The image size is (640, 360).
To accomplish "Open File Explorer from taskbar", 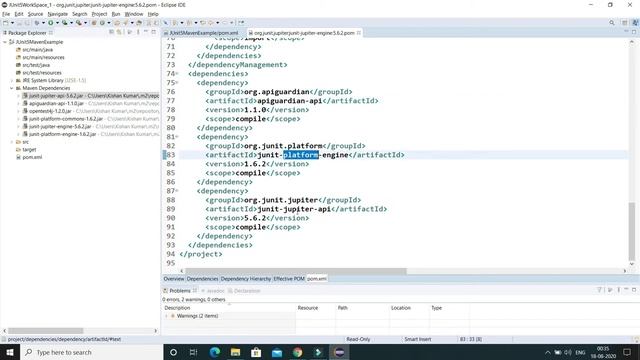I will pos(236,352).
